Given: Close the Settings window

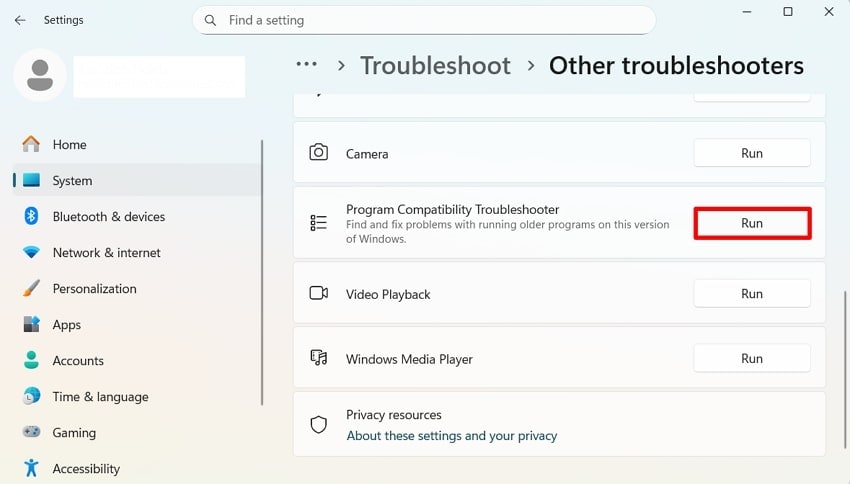Looking at the screenshot, I should [829, 11].
